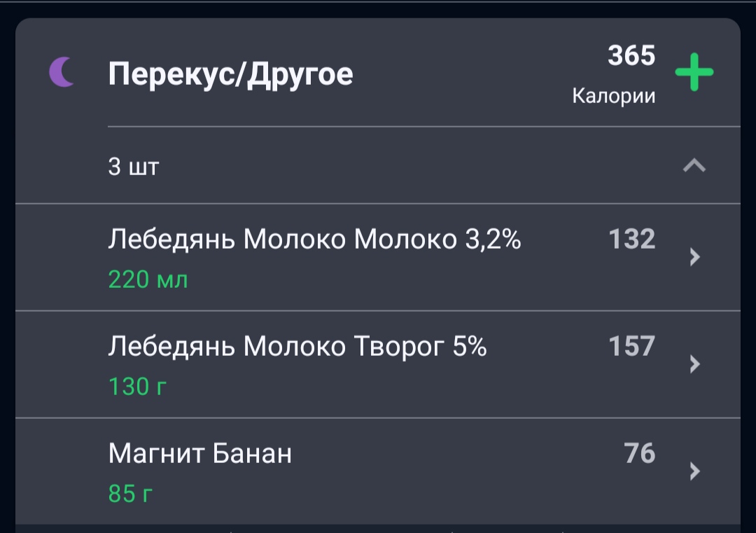Open the Творог 5% entry chevron arrow
This screenshot has height=533, width=756.
point(694,364)
